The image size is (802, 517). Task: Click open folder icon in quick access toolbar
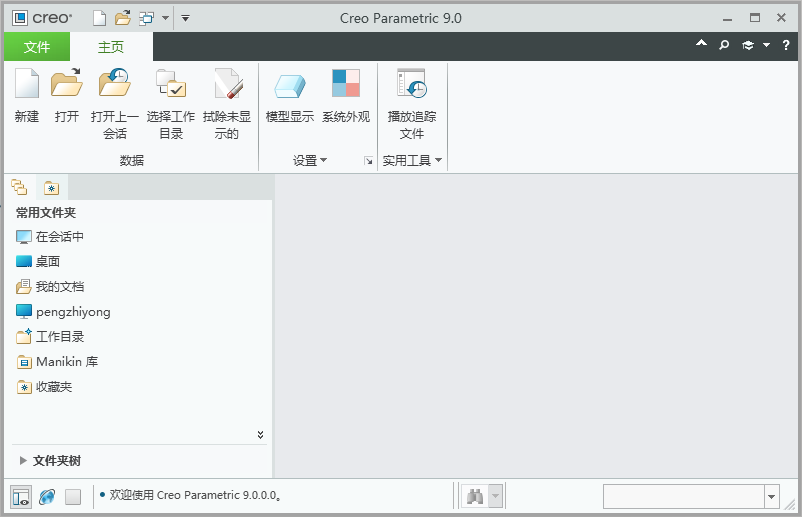pyautogui.click(x=123, y=18)
